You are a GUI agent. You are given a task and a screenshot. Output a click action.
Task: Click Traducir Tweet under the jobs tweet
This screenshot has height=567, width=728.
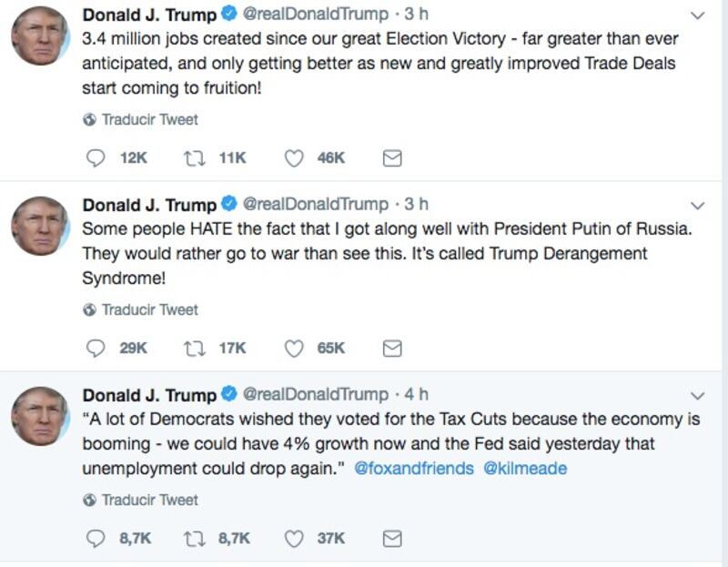click(148, 119)
